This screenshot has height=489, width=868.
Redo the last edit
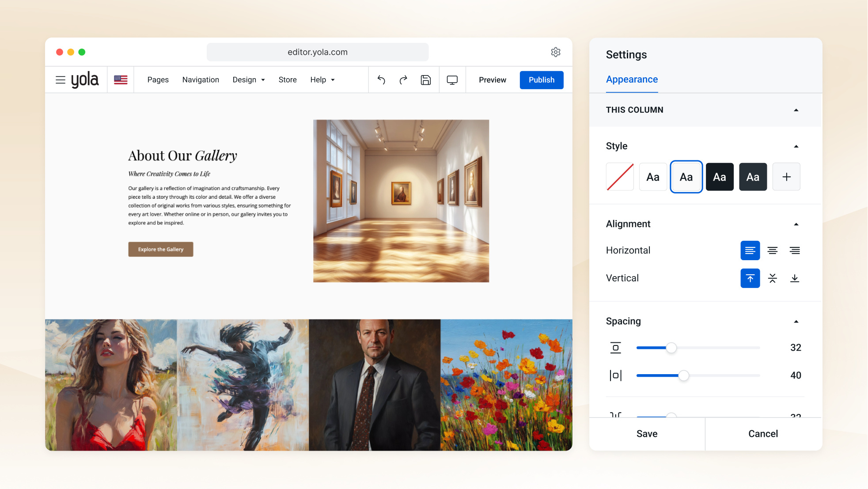(x=403, y=80)
